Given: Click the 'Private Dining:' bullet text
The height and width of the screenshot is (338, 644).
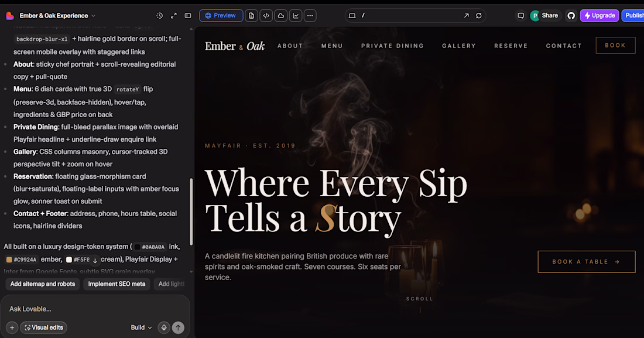Looking at the screenshot, I should (36, 127).
